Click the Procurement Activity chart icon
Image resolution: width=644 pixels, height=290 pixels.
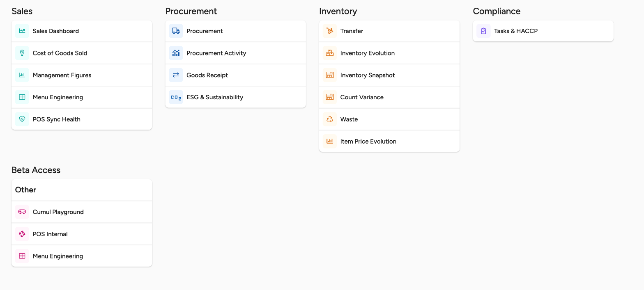pos(176,53)
